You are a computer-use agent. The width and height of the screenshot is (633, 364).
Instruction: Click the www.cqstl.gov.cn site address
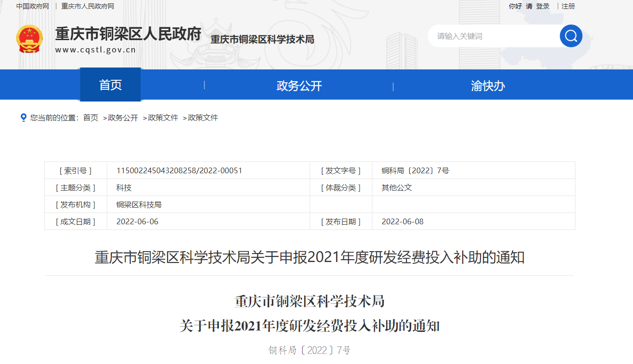pos(95,50)
